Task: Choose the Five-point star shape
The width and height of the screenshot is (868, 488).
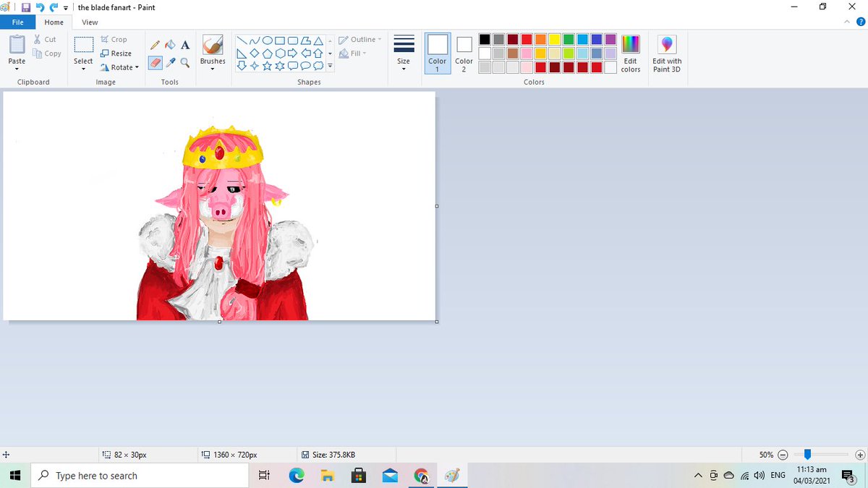Action: pos(268,66)
